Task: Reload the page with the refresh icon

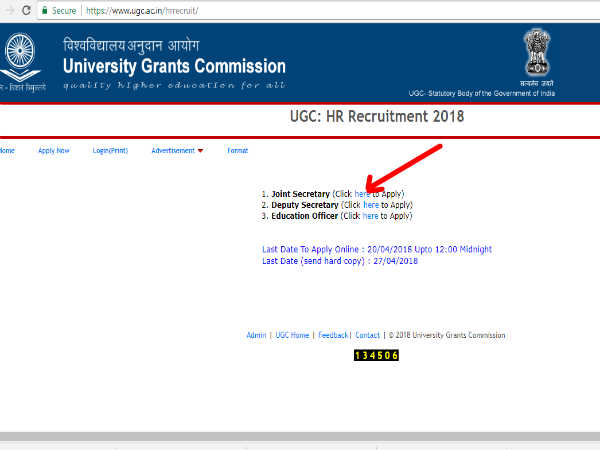Action: pos(26,10)
